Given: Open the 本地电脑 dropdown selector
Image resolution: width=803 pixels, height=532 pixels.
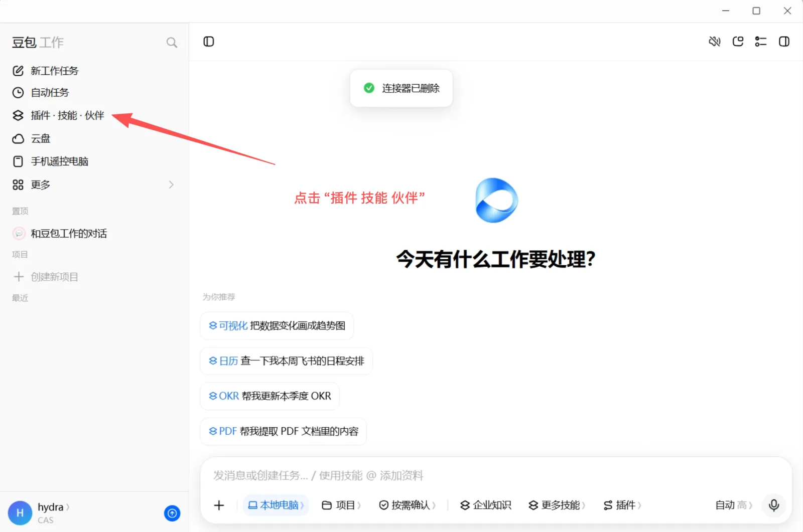Looking at the screenshot, I should pos(276,505).
